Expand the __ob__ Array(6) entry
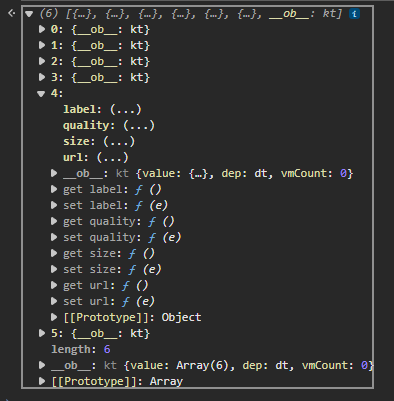The height and width of the screenshot is (401, 394). pyautogui.click(x=42, y=365)
